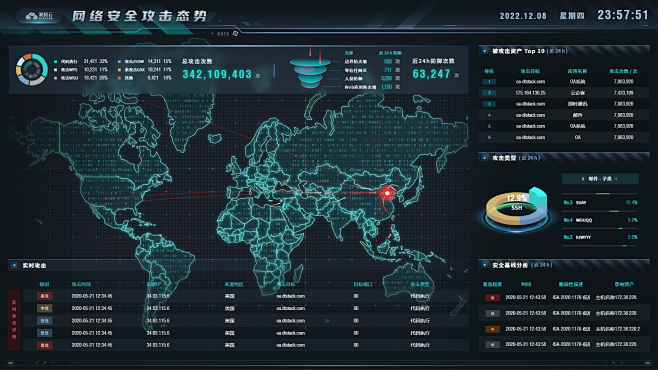Screen dimensions: 658x370
Task: Click the orange severity badge in 安全基线分析 table
Action: [x=492, y=329]
